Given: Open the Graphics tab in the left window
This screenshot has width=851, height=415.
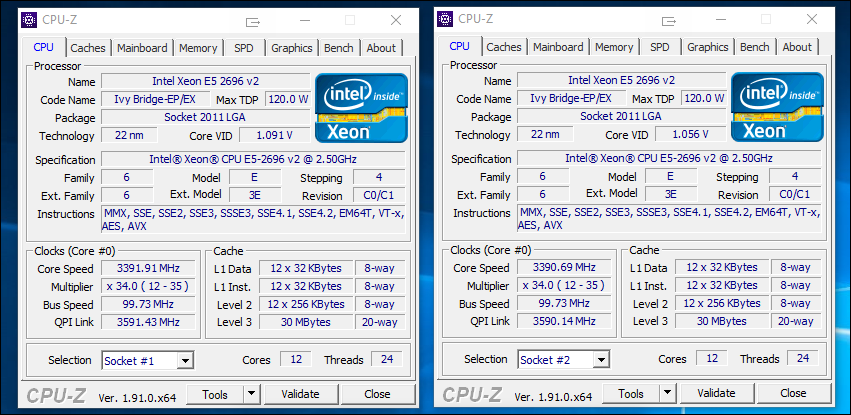Looking at the screenshot, I should [291, 48].
